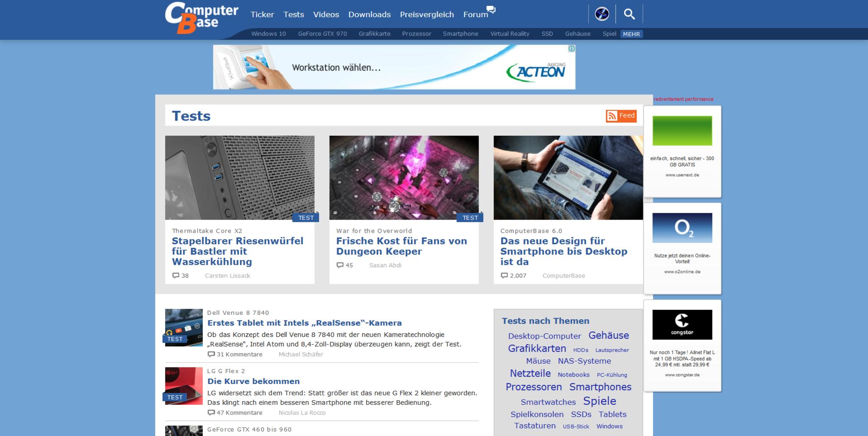This screenshot has width=868, height=436.
Task: Click author Carsten Lissack
Action: pyautogui.click(x=227, y=276)
